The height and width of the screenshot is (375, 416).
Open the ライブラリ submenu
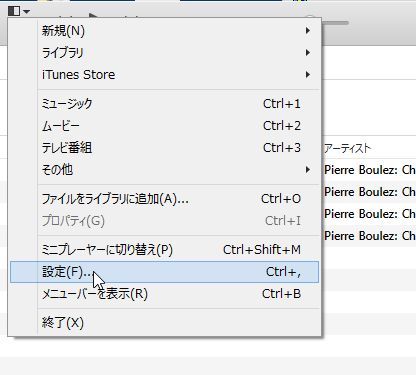(164, 53)
